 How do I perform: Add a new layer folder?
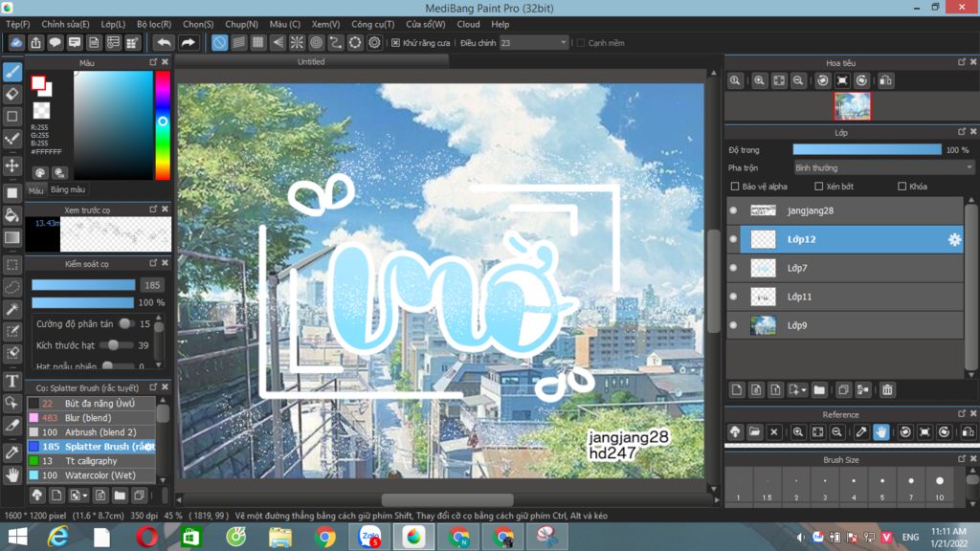(819, 390)
